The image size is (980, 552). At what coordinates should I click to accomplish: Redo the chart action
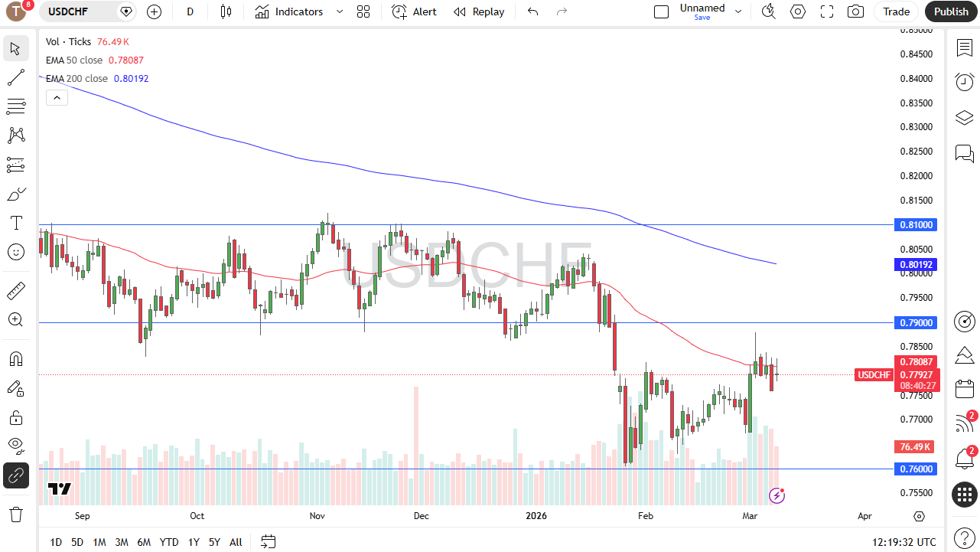tap(562, 11)
